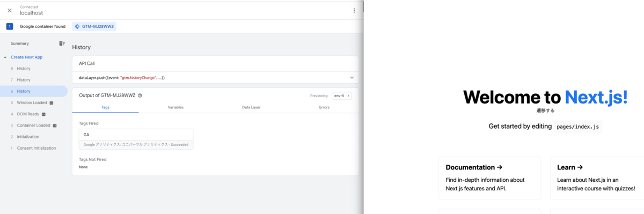Screen dimensions: 644x214
Task: Clear the event list with trash icon
Action: (62, 43)
